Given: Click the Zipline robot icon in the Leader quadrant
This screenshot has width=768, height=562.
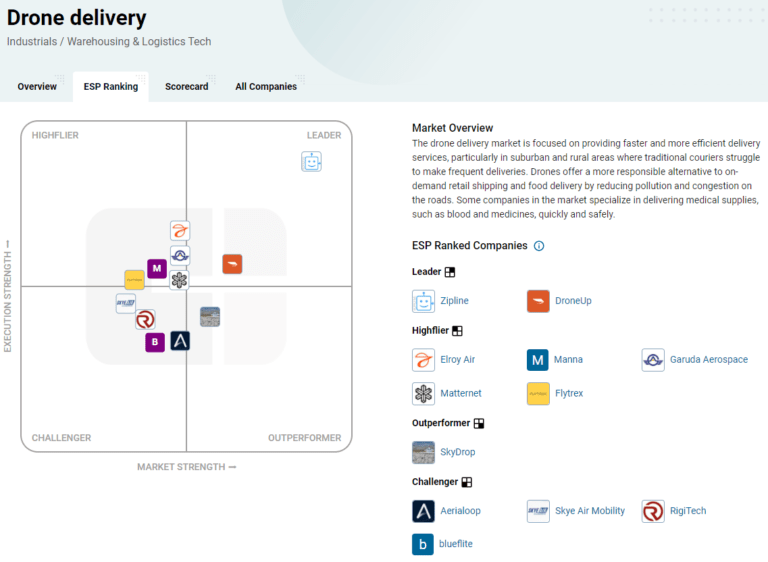Looking at the screenshot, I should 311,162.
